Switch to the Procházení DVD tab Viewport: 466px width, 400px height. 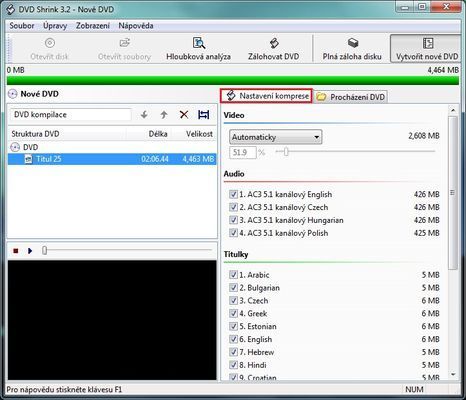click(351, 97)
